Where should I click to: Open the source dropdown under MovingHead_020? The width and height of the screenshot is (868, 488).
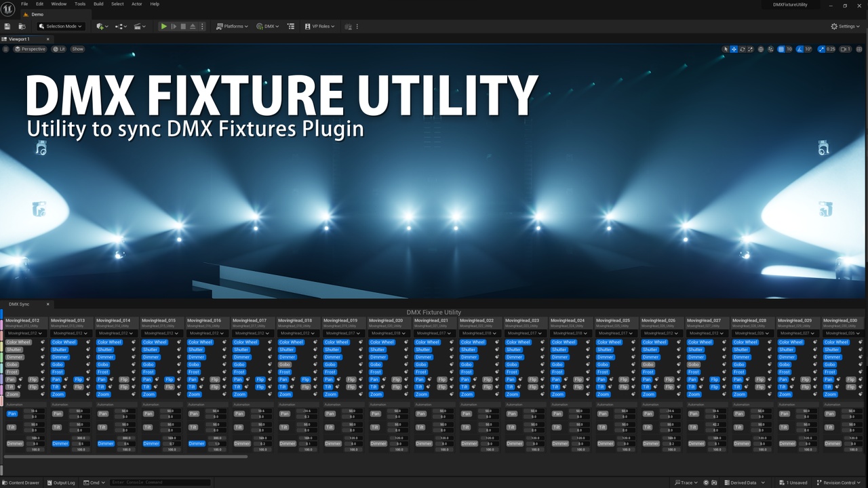click(x=389, y=333)
